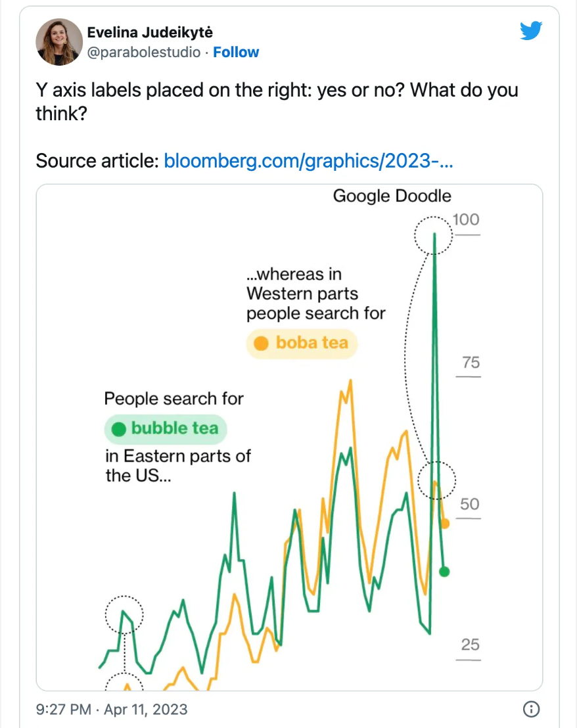Viewport: 577px width, 728px height.
Task: Click the green line endpoint dot
Action: pyautogui.click(x=445, y=571)
